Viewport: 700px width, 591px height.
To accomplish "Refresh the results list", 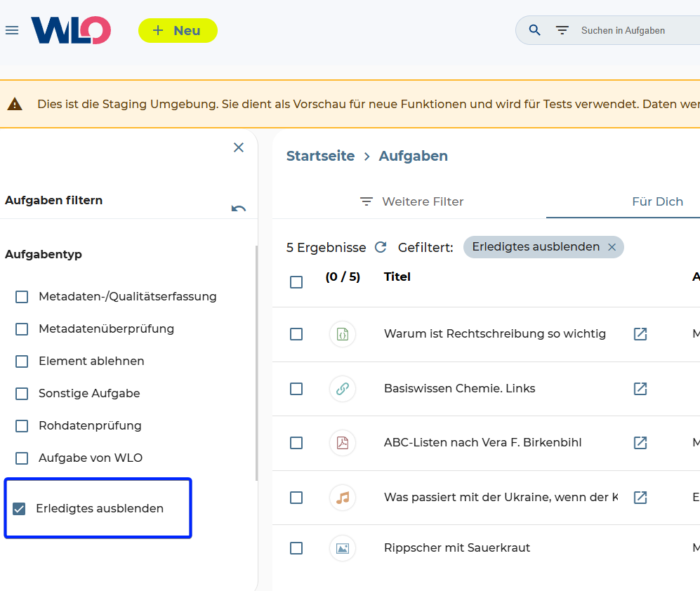I will [x=381, y=247].
